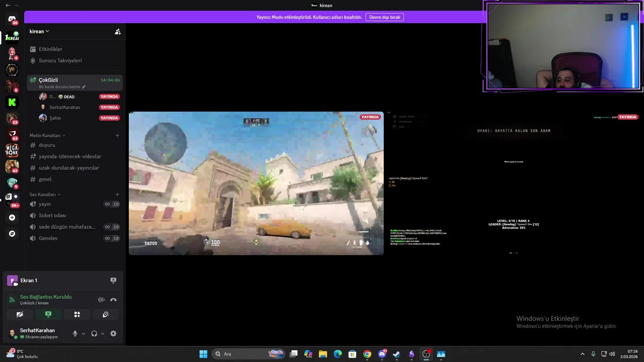Open the green K logo server
Screen dimensions: 644x362
12,102
